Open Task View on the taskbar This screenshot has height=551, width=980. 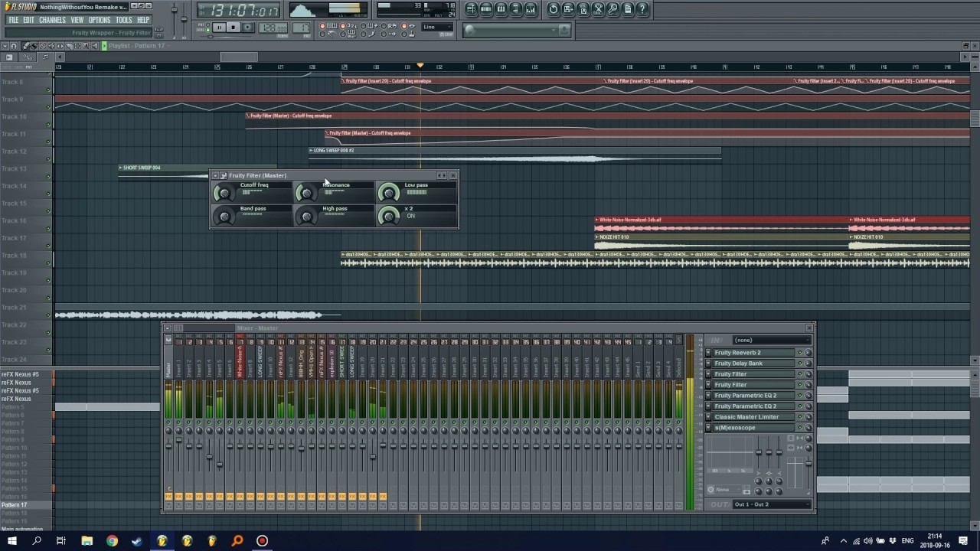pos(61,540)
